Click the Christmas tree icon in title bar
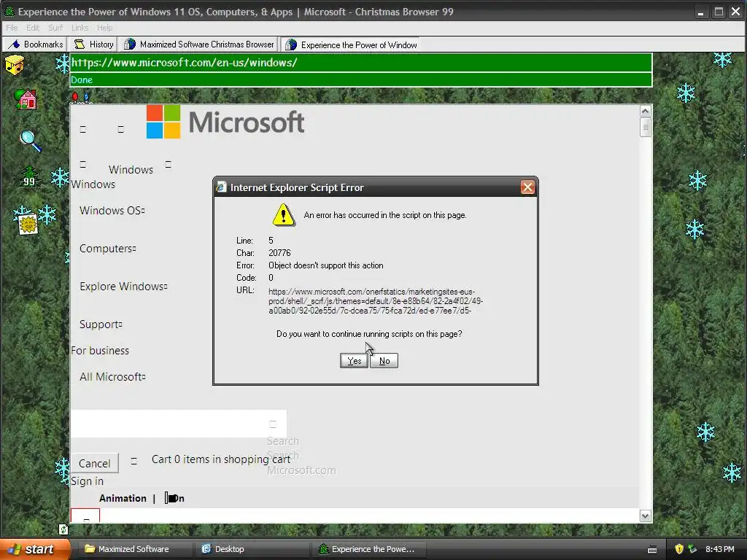The height and width of the screenshot is (560, 747). (9, 12)
